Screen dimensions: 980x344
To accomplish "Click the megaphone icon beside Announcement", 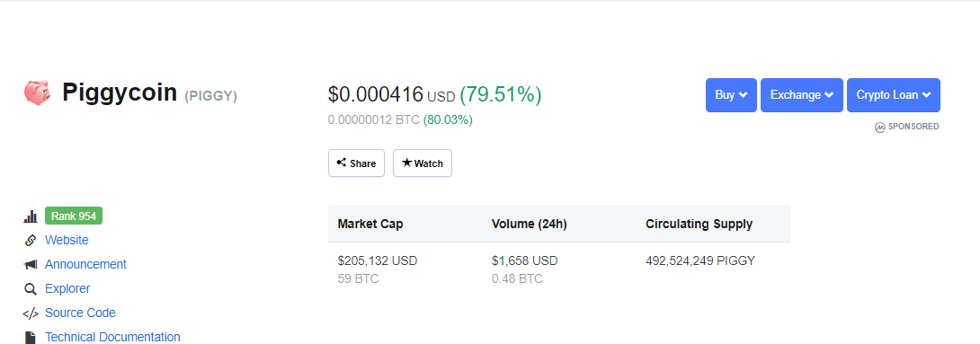I will coord(30,265).
